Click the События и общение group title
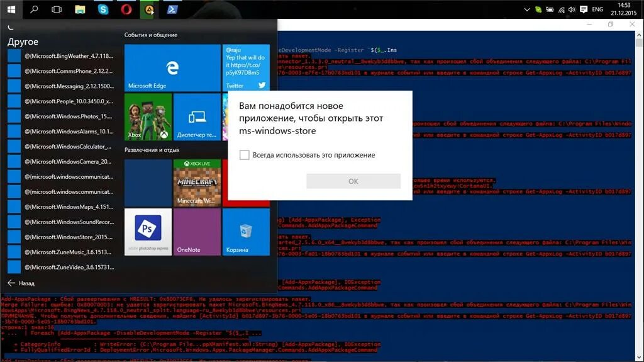The image size is (644, 362). (x=151, y=35)
